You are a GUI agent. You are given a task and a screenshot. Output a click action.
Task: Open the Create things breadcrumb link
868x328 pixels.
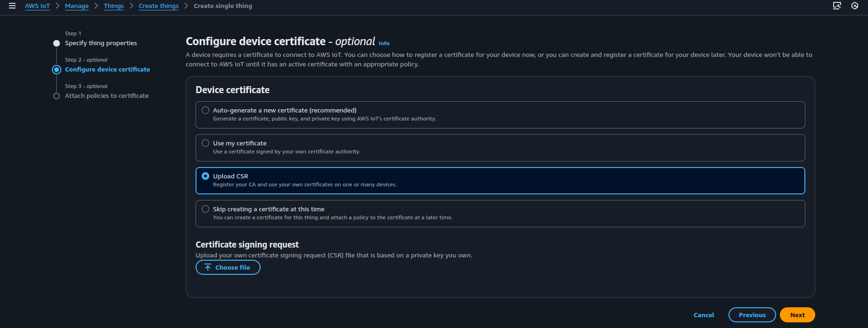pyautogui.click(x=158, y=6)
